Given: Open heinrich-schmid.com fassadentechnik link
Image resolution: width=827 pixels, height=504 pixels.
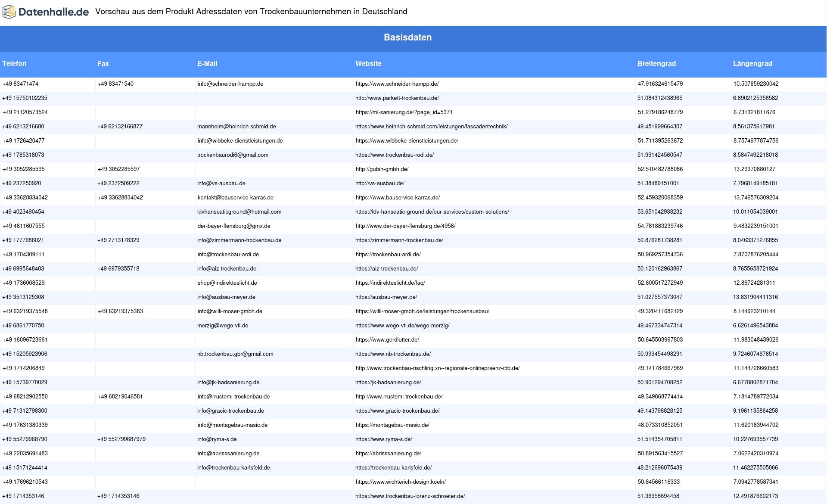Looking at the screenshot, I should 432,127.
